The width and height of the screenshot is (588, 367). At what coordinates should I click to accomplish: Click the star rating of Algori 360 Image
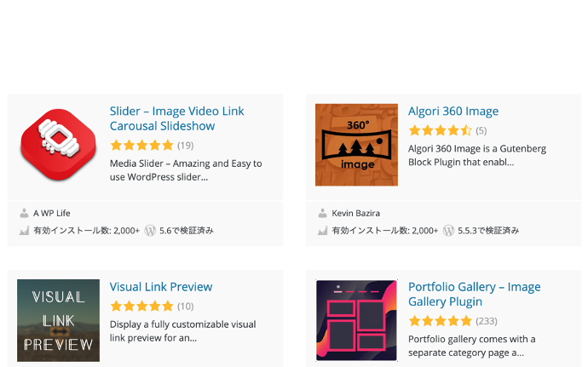pos(440,130)
